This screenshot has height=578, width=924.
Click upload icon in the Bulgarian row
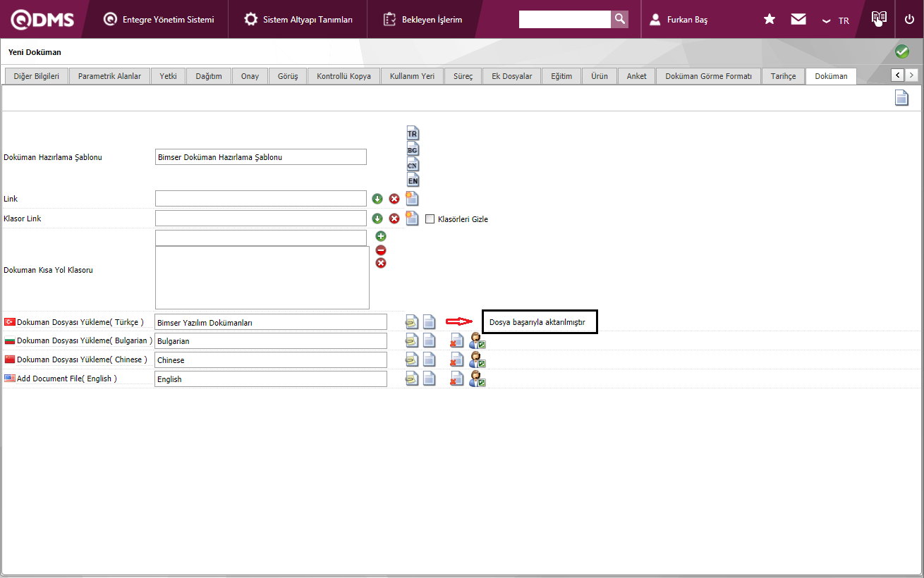tap(412, 341)
